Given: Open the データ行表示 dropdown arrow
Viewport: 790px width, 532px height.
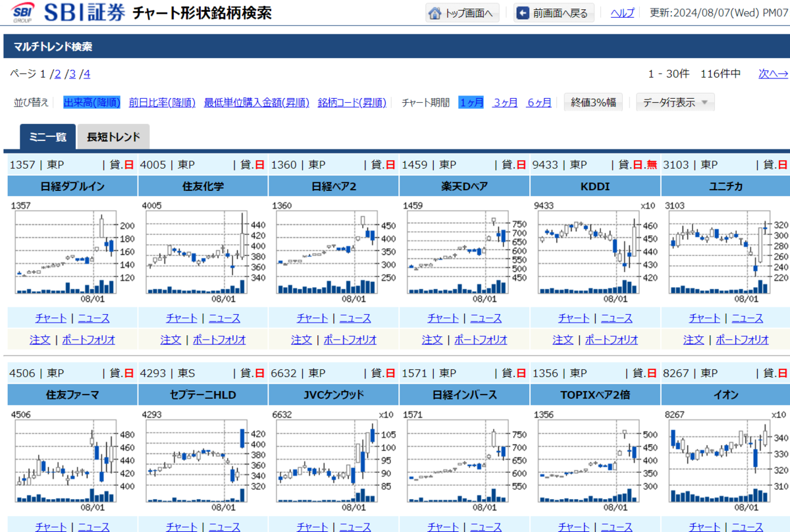Looking at the screenshot, I should click(705, 101).
